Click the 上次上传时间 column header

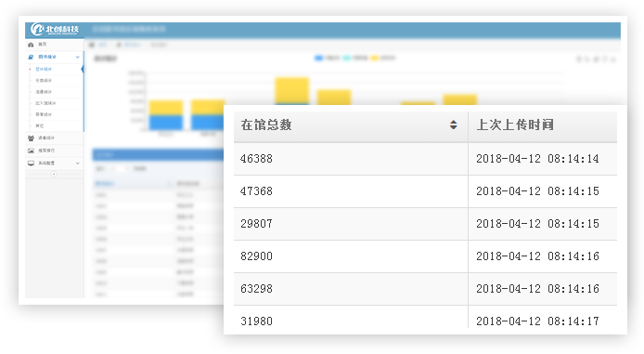[543, 125]
